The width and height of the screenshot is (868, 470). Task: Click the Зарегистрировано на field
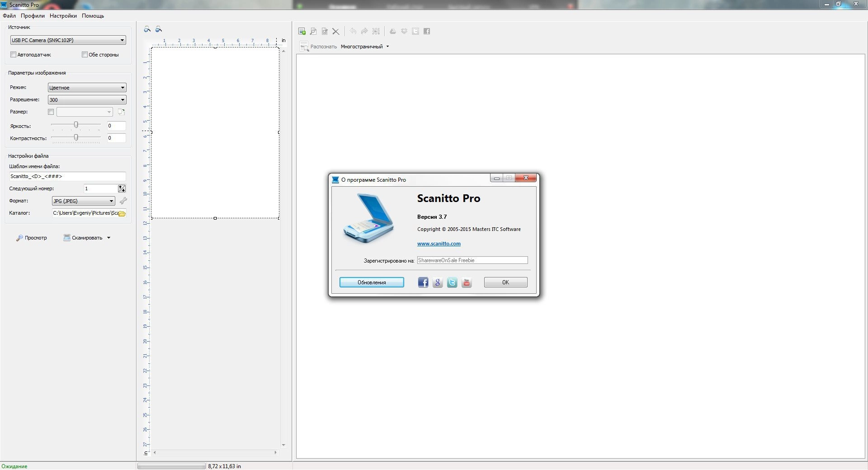(472, 260)
